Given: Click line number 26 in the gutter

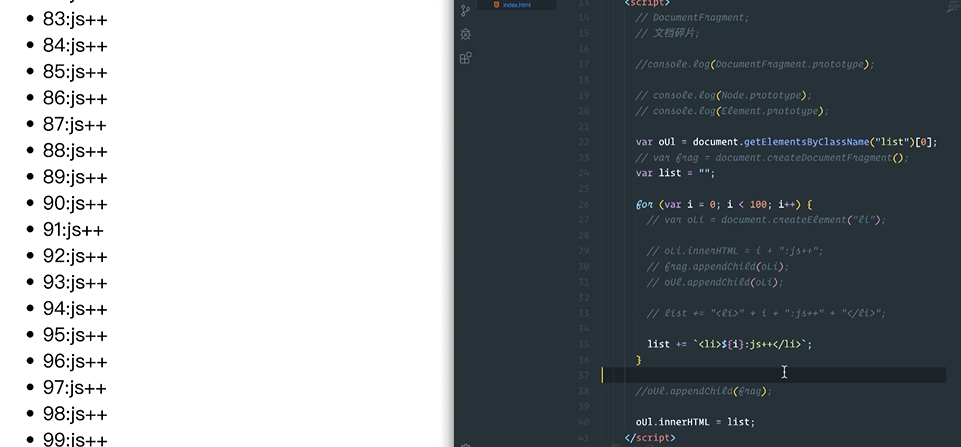Looking at the screenshot, I should pos(583,204).
